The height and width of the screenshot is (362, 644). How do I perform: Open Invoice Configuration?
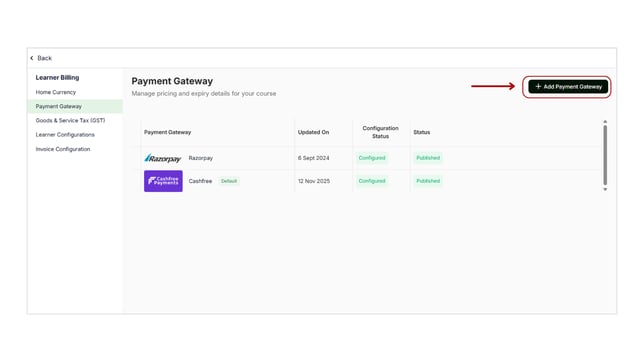click(63, 149)
